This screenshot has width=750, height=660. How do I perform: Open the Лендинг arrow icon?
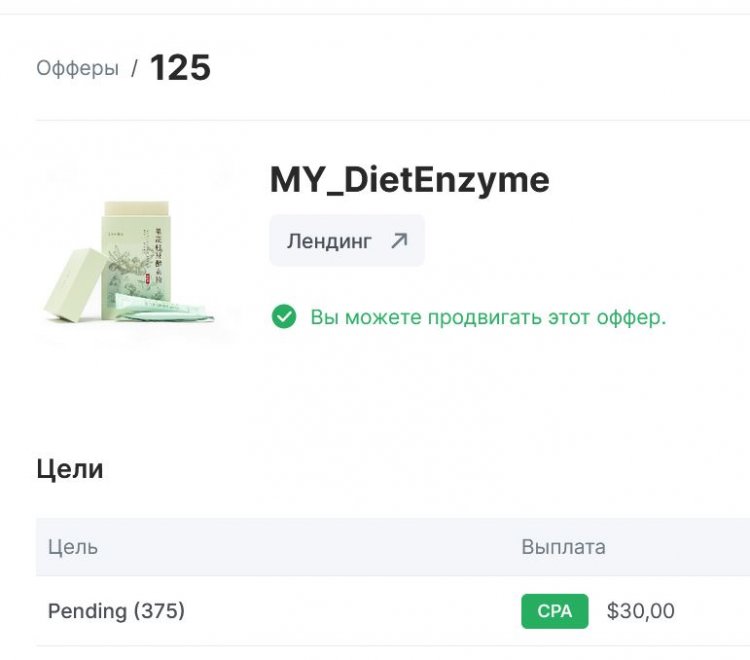pyautogui.click(x=399, y=241)
